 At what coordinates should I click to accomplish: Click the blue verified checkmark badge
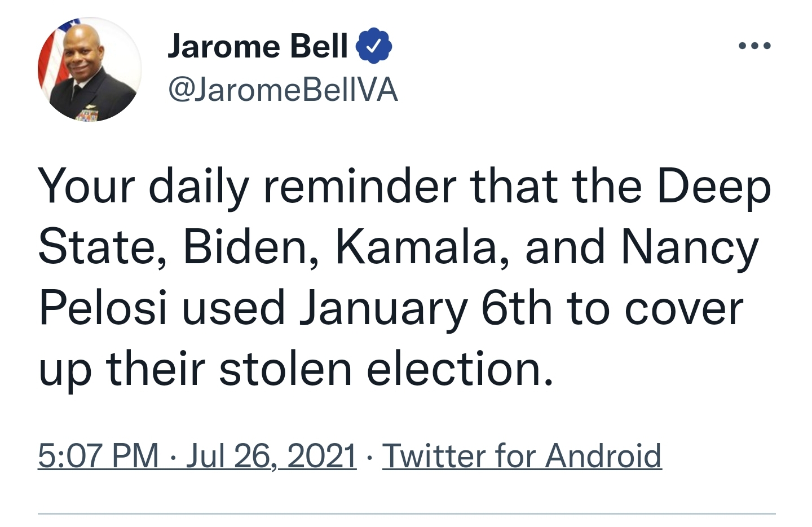[374, 46]
